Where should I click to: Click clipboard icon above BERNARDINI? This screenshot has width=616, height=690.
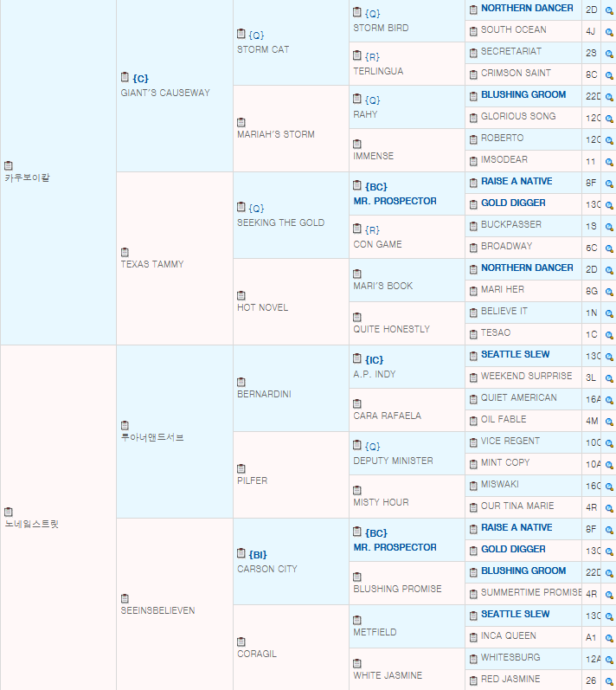[241, 382]
